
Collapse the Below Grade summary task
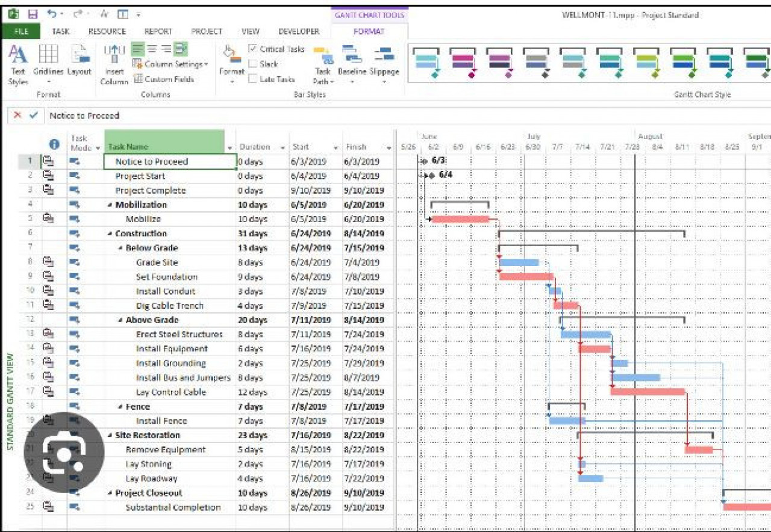tap(120, 248)
